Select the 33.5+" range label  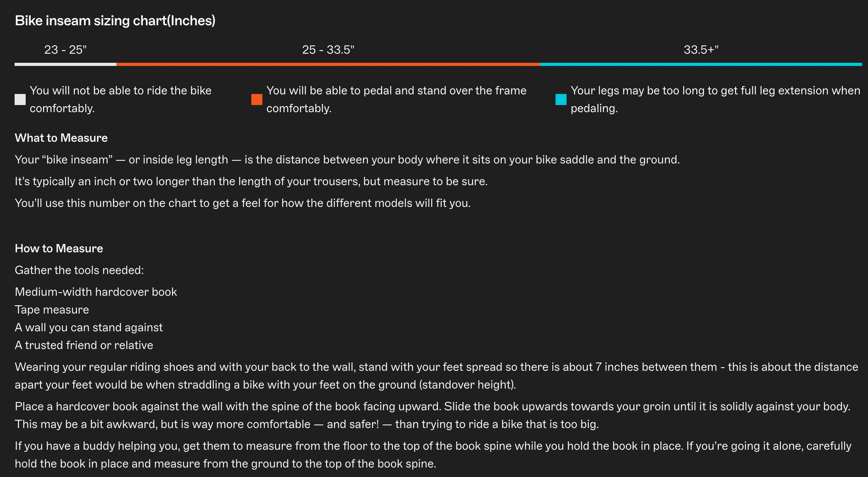tap(701, 50)
